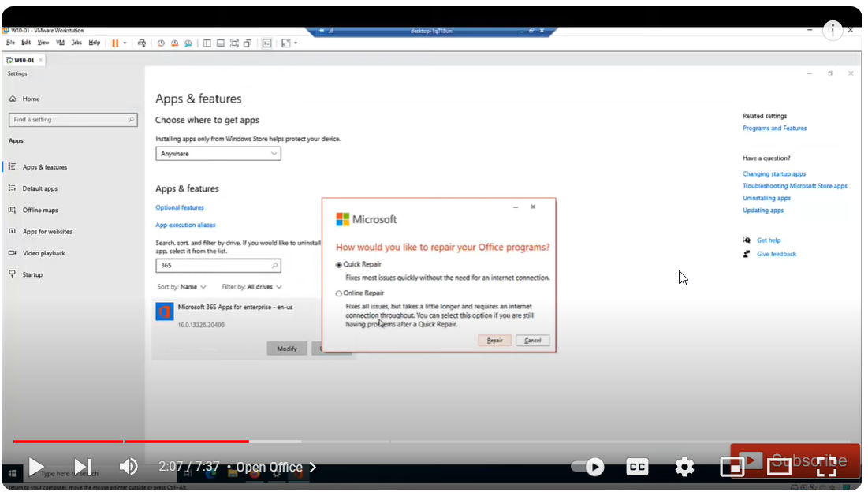Open the VM menu in VMware
The height and width of the screenshot is (492, 868).
coord(60,43)
